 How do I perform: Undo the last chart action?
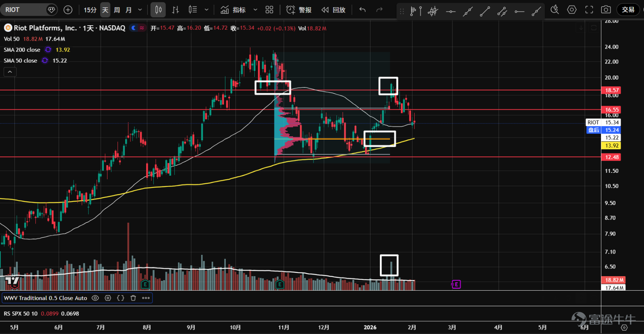[x=363, y=10]
